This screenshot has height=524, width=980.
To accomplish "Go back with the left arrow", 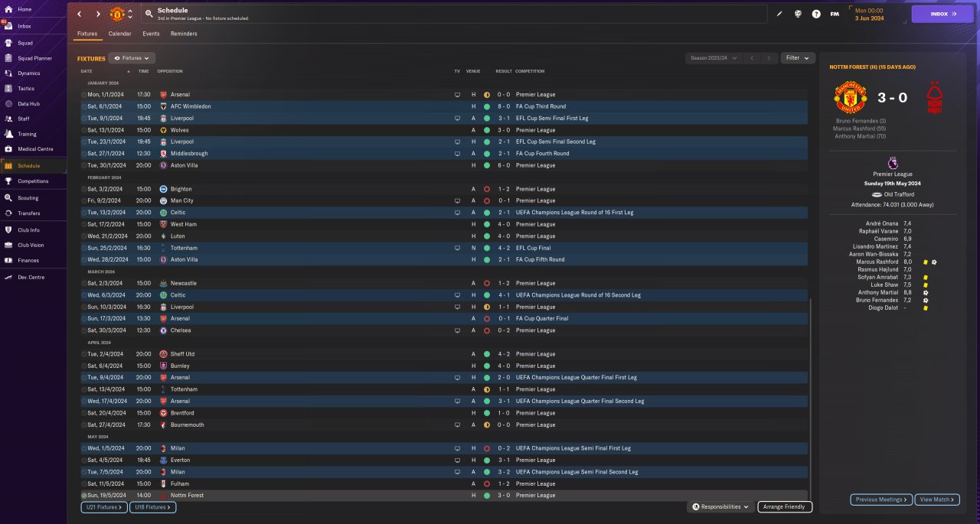I will (79, 14).
